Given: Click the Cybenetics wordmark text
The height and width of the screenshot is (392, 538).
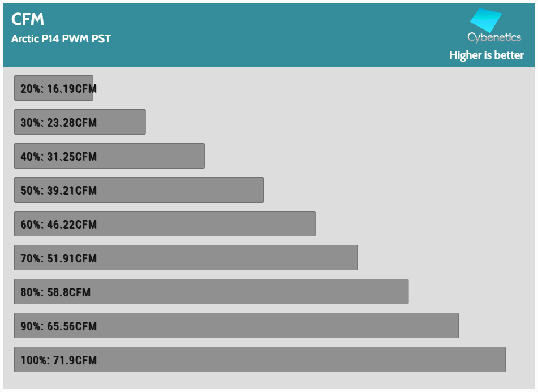Looking at the screenshot, I should tap(494, 37).
